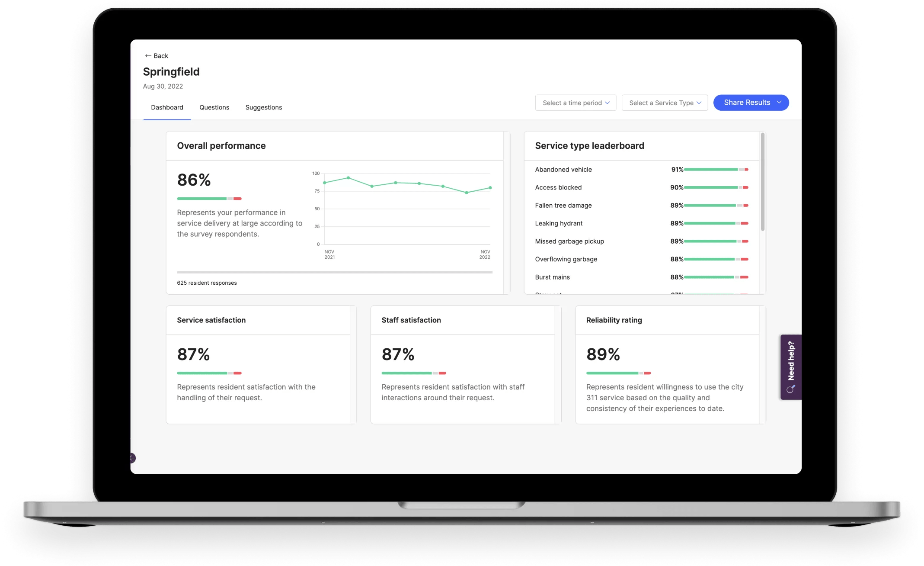Open the Select a time period dropdown
924x566 pixels.
576,103
